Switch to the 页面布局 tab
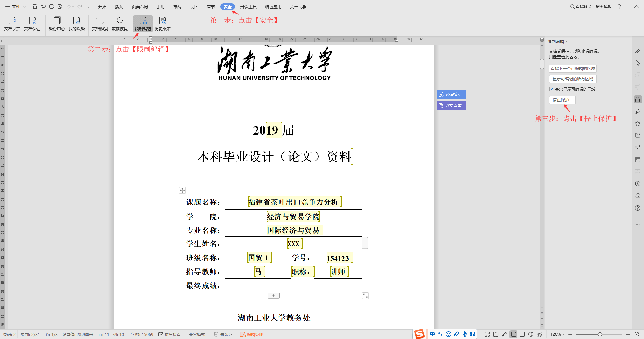Viewport: 644px width, 339px height. coord(140,7)
